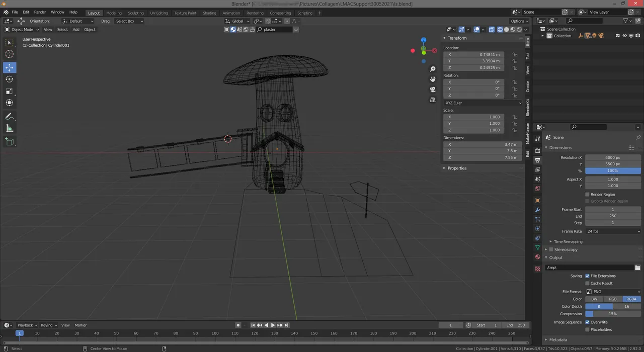Open the Tool properties tab icon
The height and width of the screenshot is (352, 644).
coord(537,138)
